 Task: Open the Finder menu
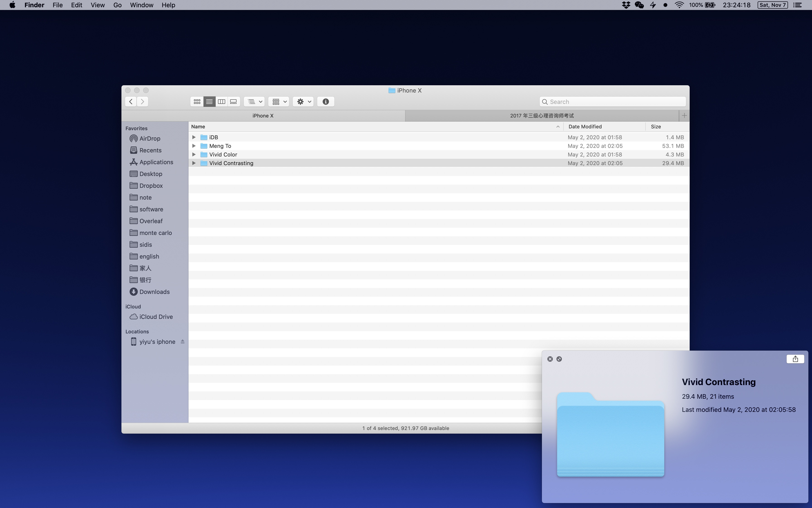[34, 5]
